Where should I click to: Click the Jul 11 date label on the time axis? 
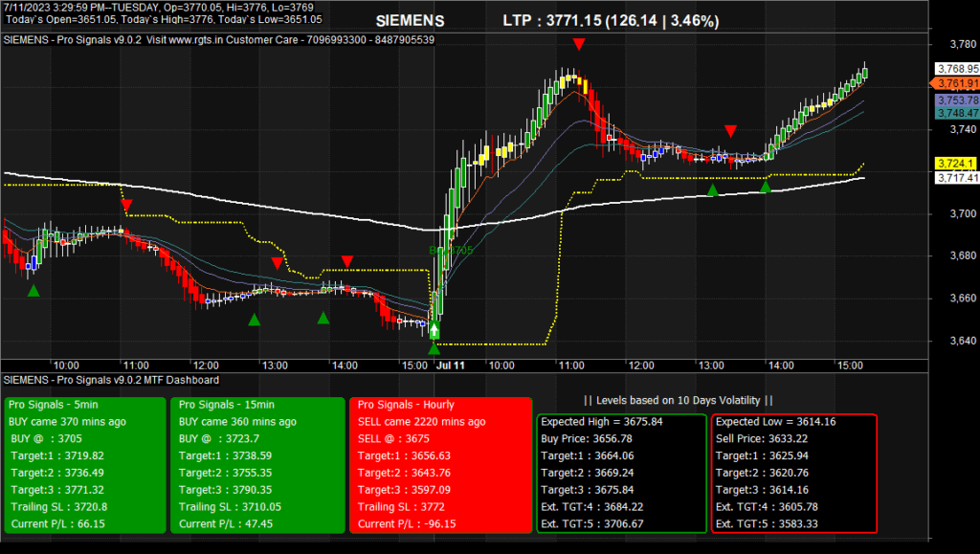tap(451, 366)
